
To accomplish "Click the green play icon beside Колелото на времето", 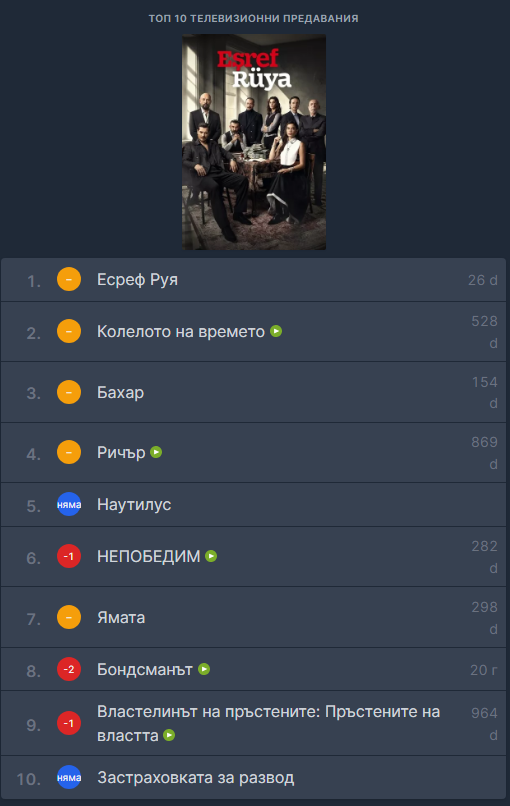I will click(x=276, y=331).
